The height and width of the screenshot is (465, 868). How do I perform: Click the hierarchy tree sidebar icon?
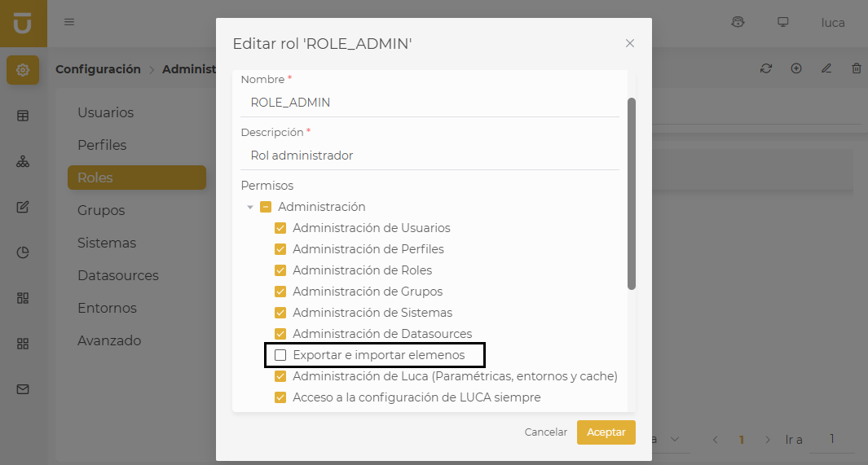(23, 161)
